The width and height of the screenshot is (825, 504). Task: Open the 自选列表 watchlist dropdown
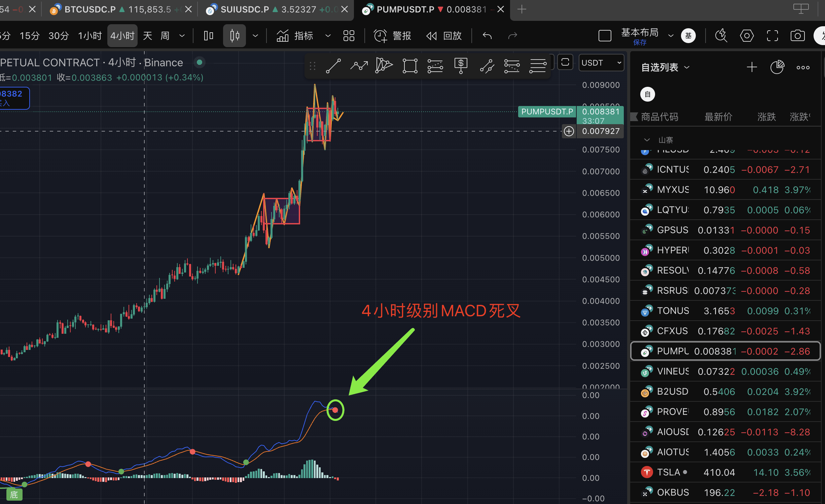coord(666,68)
